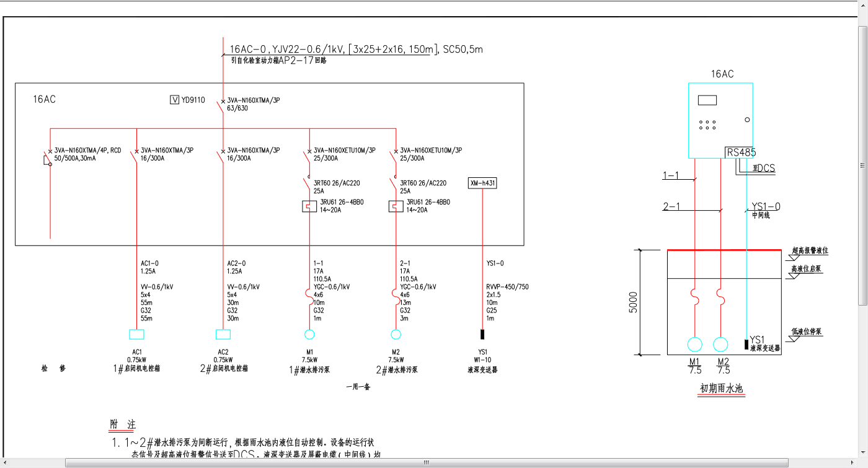Click the '1#潜水排污泵' label
The width and height of the screenshot is (868, 468).
pyautogui.click(x=309, y=369)
